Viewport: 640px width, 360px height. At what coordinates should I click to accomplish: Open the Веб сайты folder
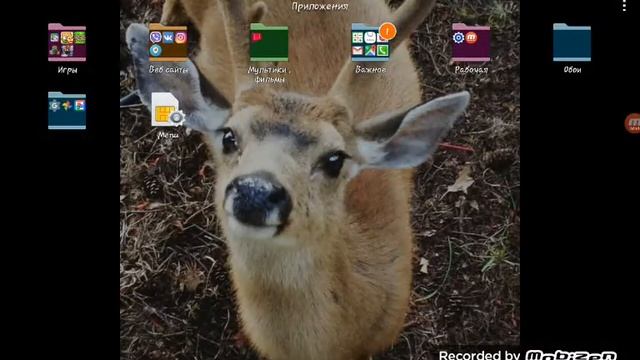tap(168, 42)
